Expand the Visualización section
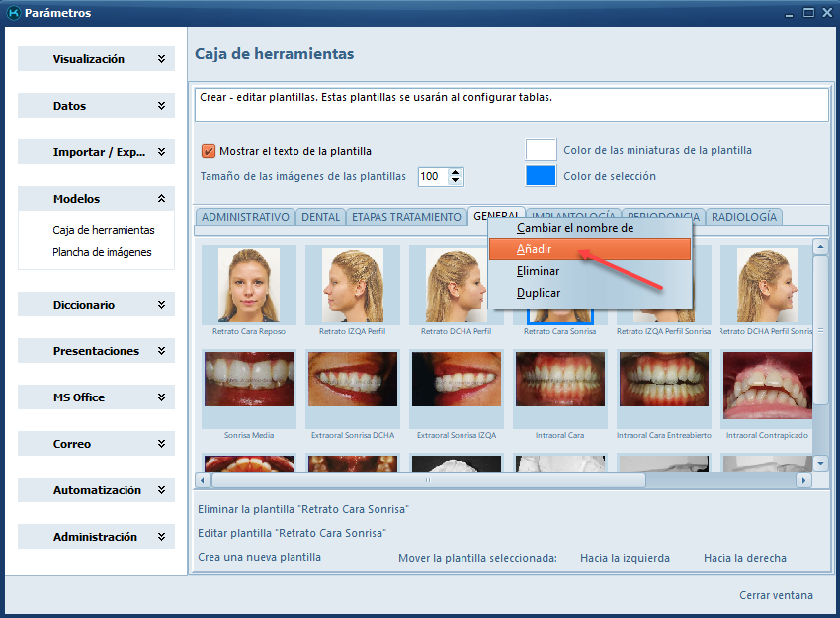Image resolution: width=840 pixels, height=618 pixels. point(96,59)
